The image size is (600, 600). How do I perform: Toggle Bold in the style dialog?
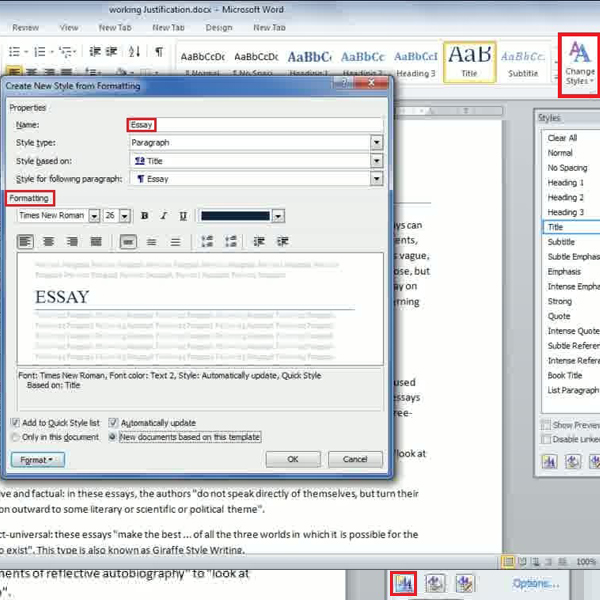[x=145, y=216]
